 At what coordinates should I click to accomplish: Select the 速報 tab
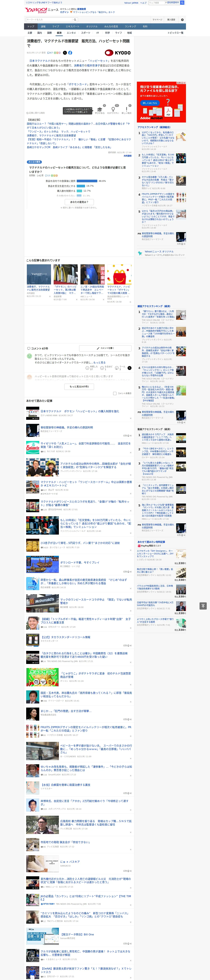tap(43, 27)
